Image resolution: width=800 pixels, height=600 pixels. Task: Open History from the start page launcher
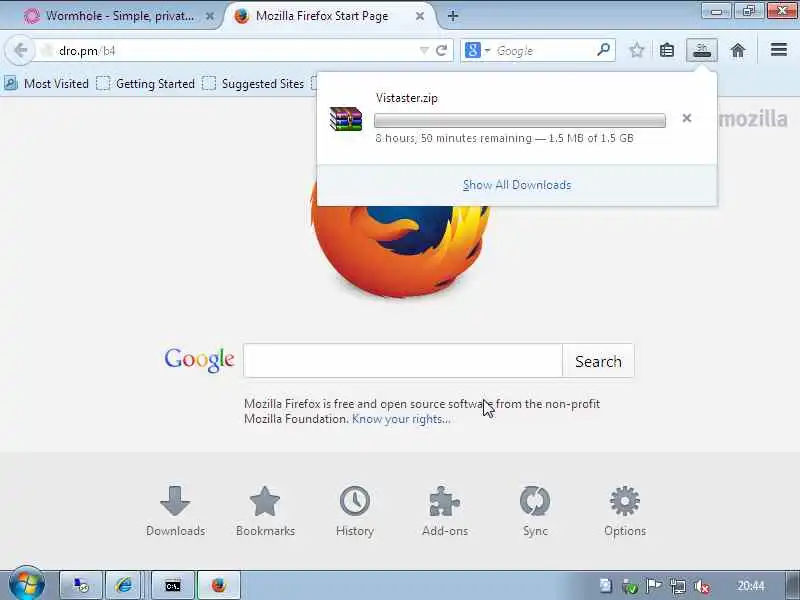tap(355, 511)
